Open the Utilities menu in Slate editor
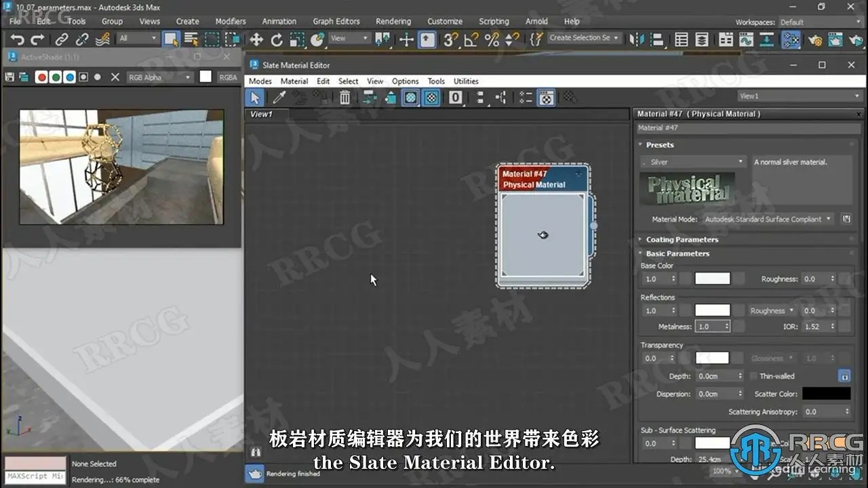The width and height of the screenshot is (868, 488). (466, 81)
